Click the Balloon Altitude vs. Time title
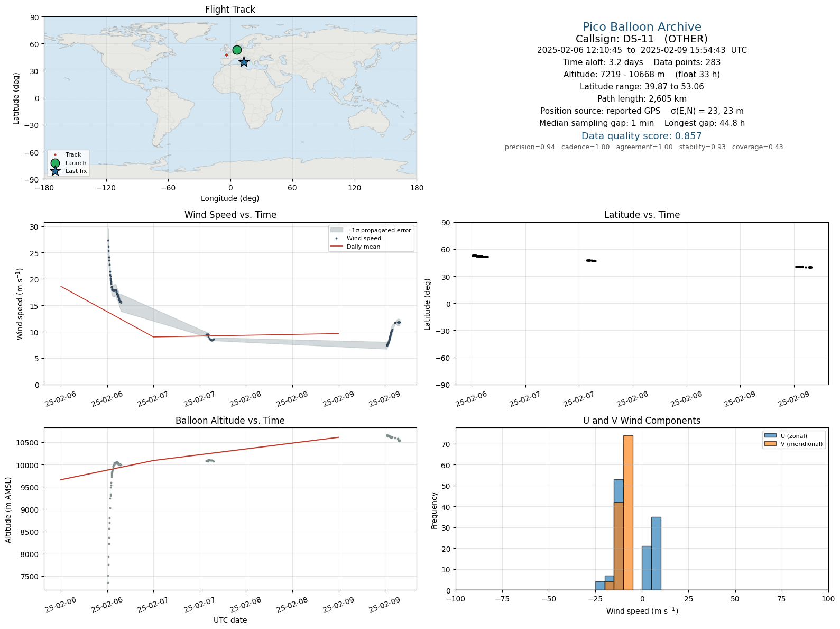 point(230,421)
